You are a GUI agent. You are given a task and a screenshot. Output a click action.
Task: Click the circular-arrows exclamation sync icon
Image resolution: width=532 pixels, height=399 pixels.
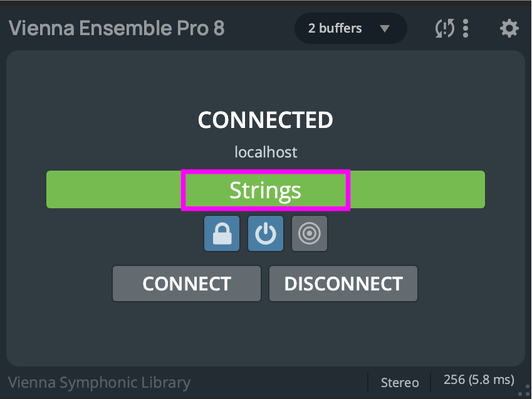click(444, 28)
